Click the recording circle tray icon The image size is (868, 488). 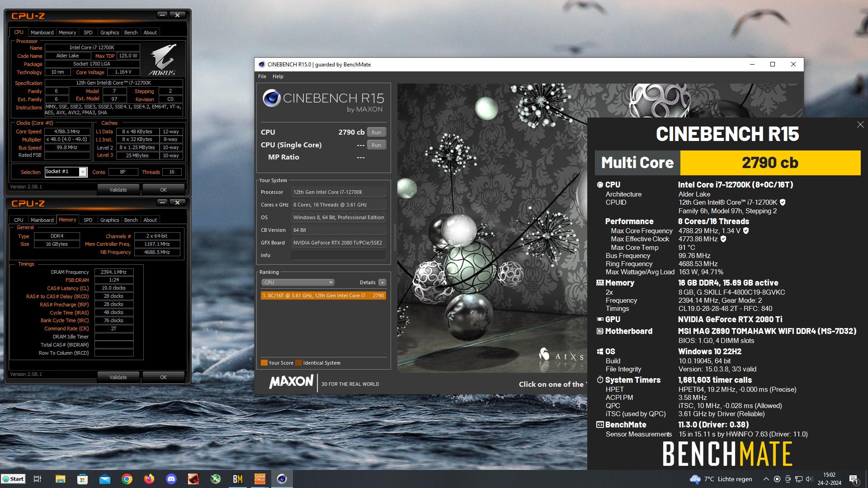coord(777,479)
